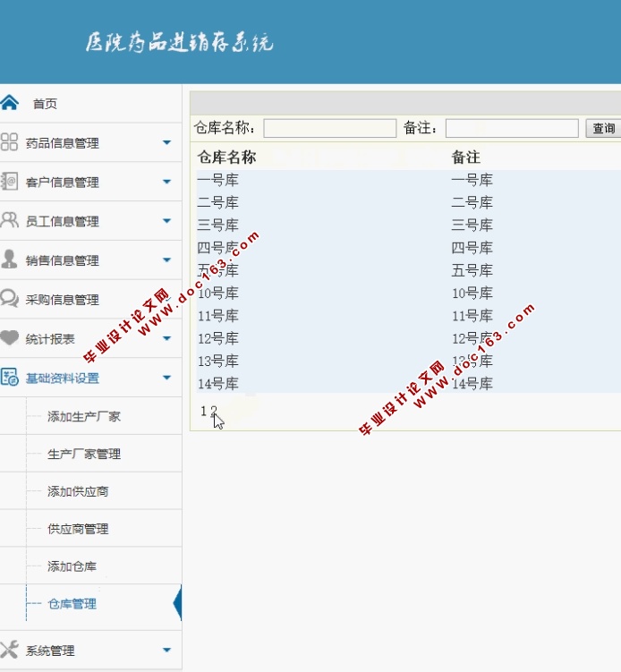Click the 统计报表 heart icon

click(x=9, y=337)
